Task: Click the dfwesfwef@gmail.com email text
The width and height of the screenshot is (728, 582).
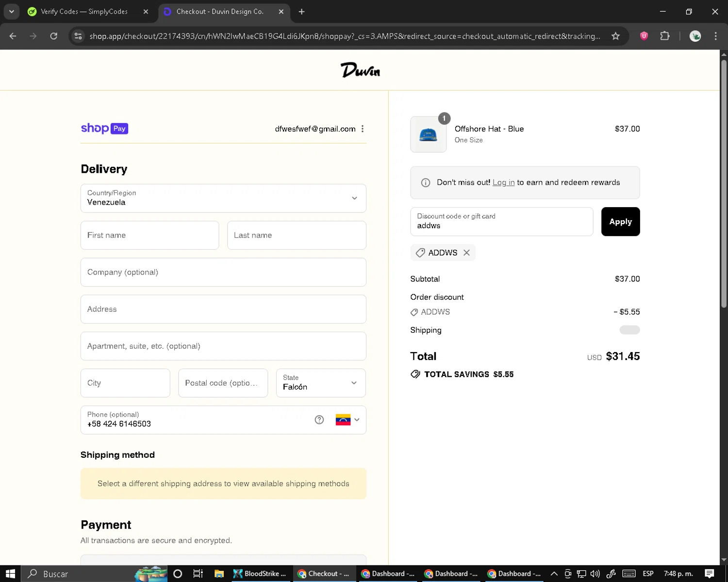Action: [315, 129]
